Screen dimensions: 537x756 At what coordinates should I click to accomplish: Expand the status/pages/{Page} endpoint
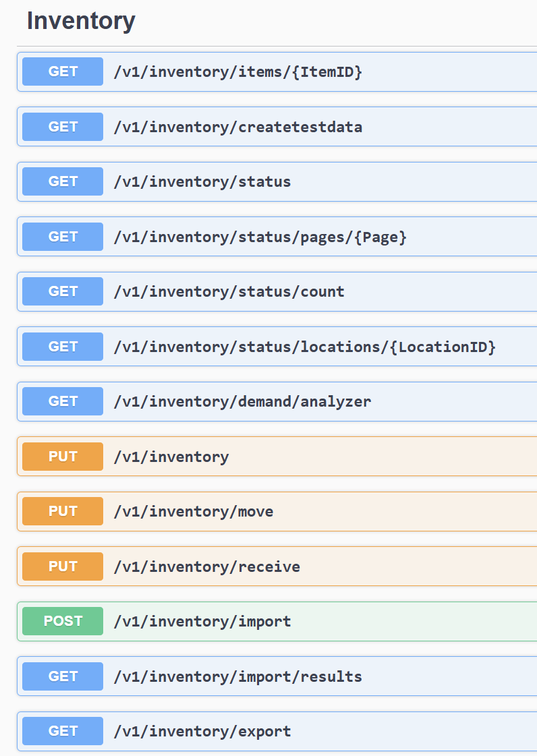[260, 237]
